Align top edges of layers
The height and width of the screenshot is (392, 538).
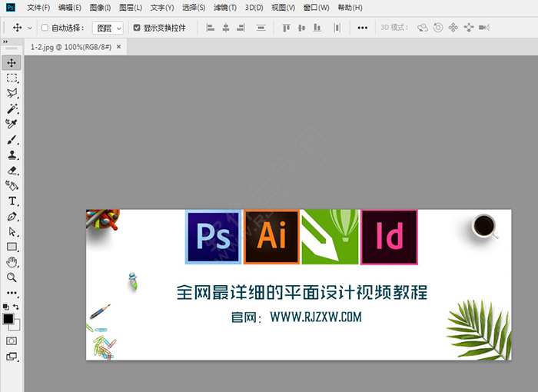(286, 28)
